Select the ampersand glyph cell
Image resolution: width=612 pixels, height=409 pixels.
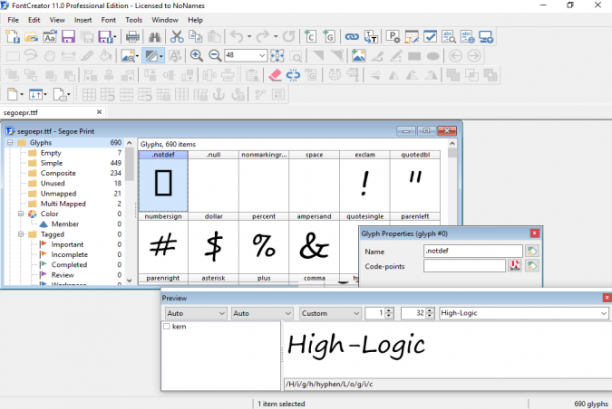(314, 244)
